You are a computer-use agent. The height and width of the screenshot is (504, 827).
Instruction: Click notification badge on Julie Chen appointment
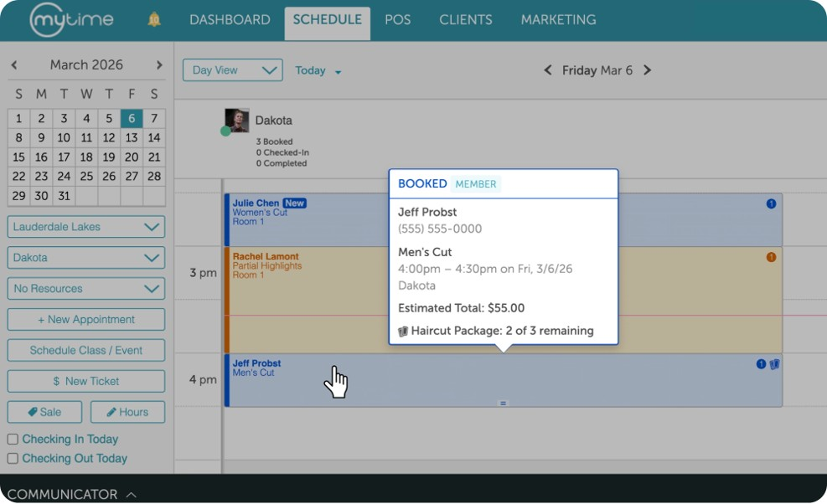coord(771,203)
